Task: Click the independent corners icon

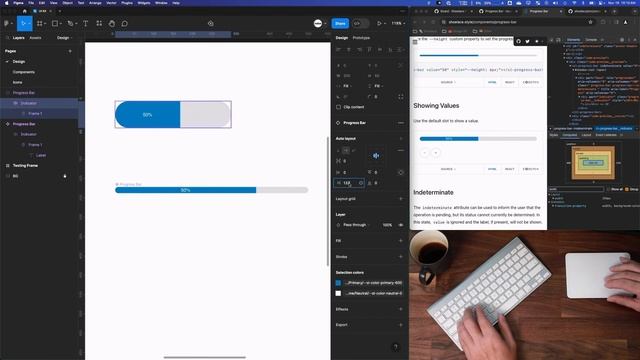Action: (x=401, y=97)
